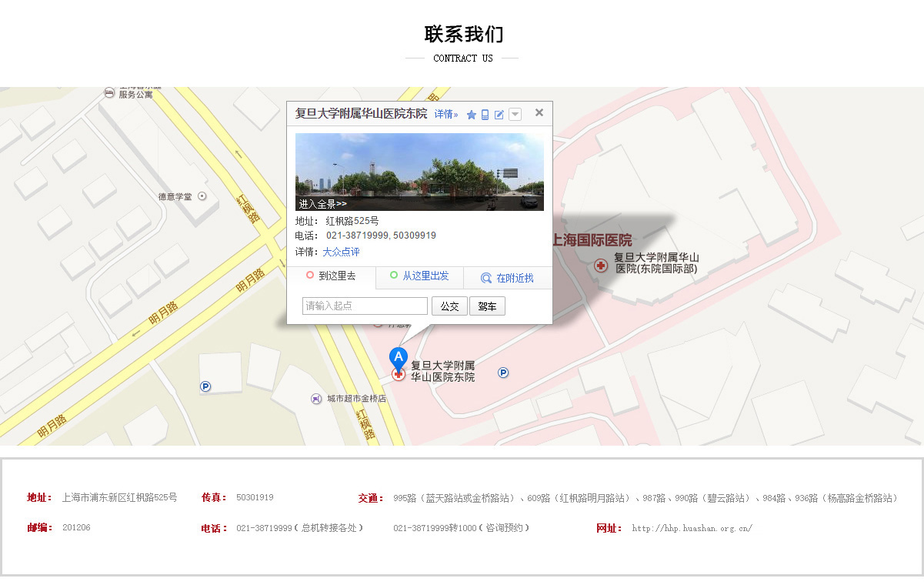Screen dimensions: 924x585
Task: Click the 复旦大学附属华山医院东院 label beside marker A
Action: pyautogui.click(x=442, y=372)
